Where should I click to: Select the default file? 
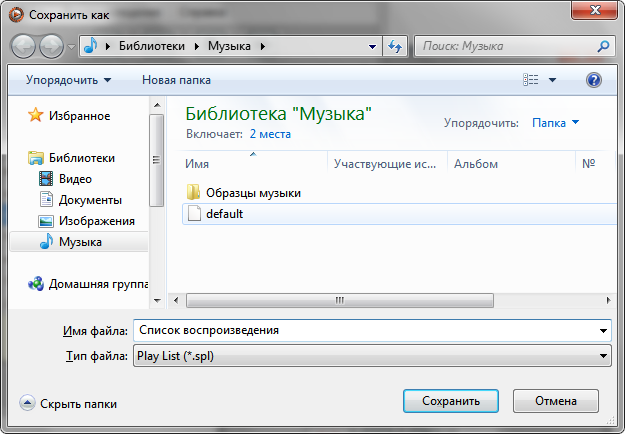[x=399, y=214]
